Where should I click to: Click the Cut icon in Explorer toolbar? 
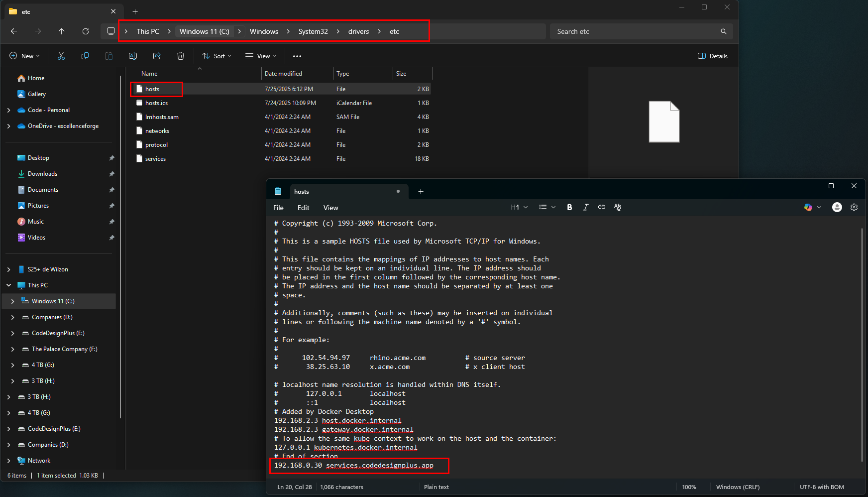pos(61,56)
